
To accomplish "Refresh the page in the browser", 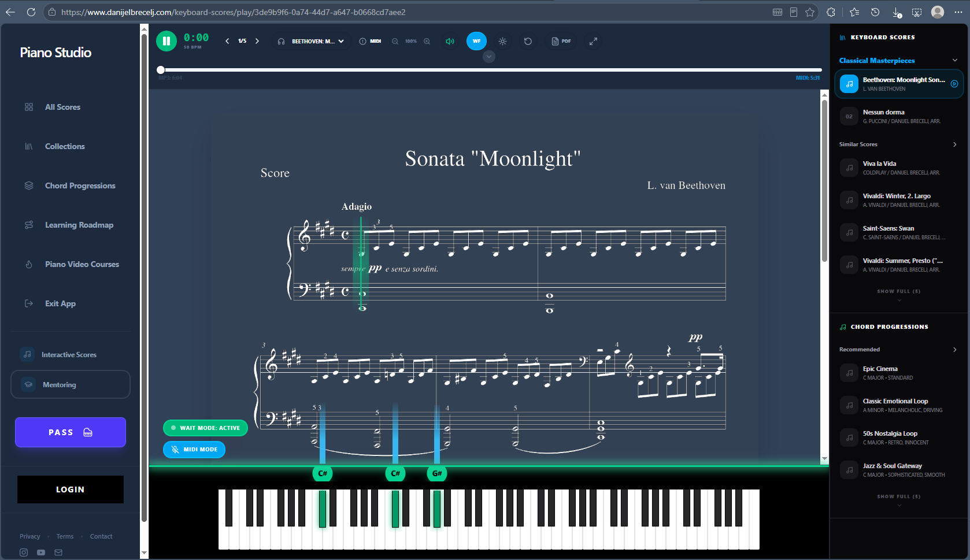I will (x=31, y=12).
